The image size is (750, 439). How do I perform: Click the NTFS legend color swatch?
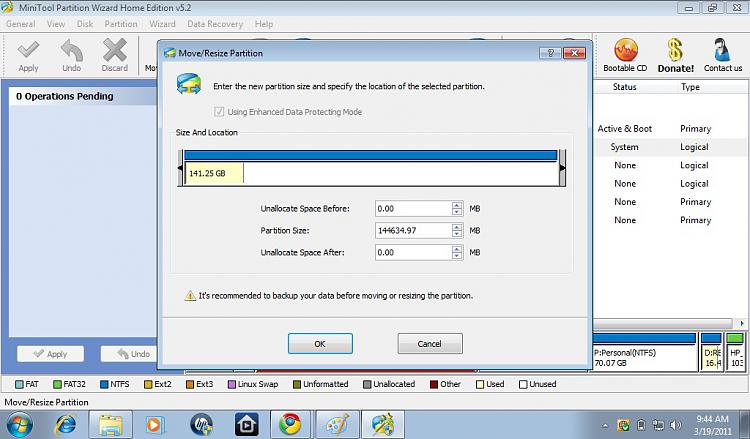pos(104,384)
